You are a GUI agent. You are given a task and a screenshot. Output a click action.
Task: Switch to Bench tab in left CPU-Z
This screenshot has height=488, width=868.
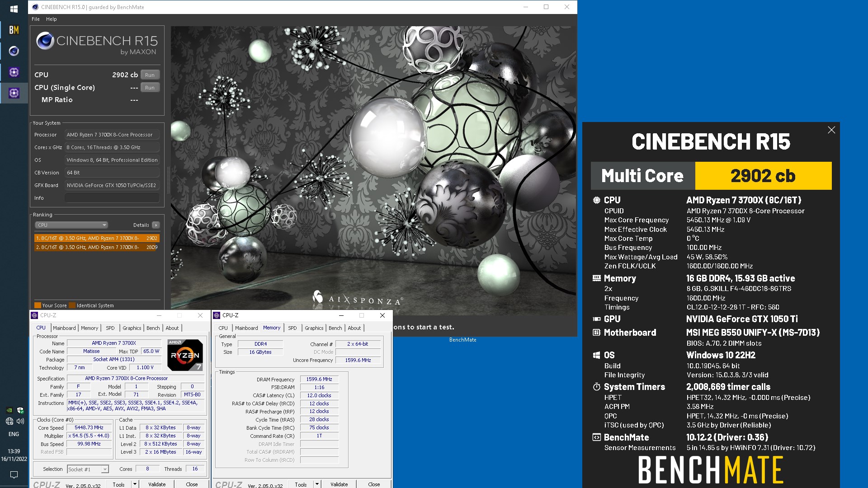[153, 328]
